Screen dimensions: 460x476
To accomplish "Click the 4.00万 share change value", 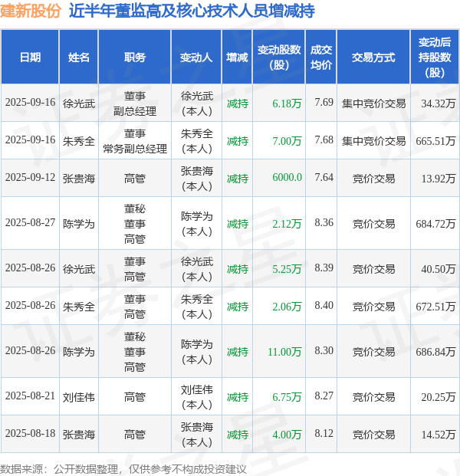I will [x=287, y=435].
